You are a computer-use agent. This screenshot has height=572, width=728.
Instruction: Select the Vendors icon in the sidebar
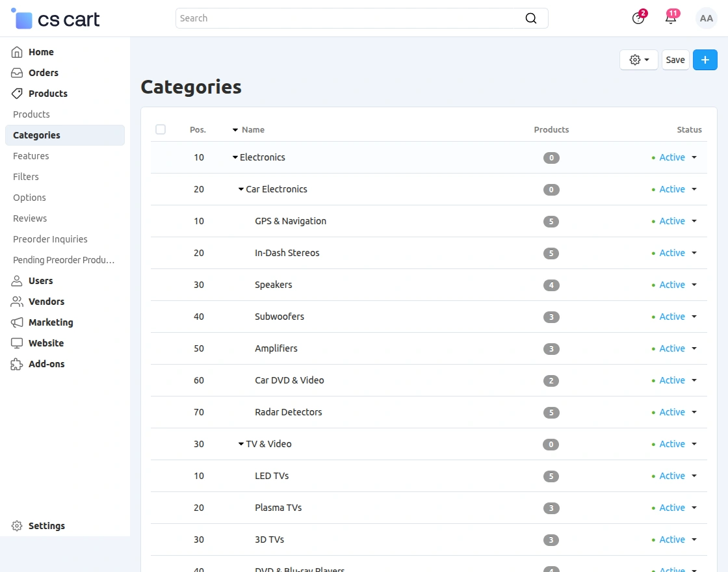pos(16,302)
